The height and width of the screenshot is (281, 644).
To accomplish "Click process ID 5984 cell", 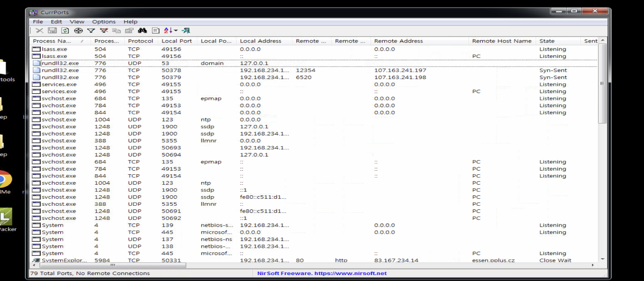I will 102,260.
